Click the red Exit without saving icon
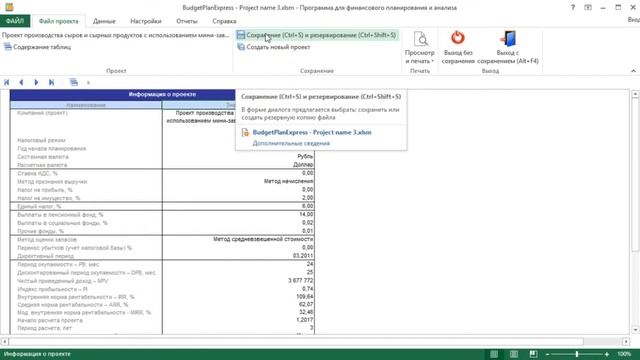640x360 pixels. click(x=458, y=38)
